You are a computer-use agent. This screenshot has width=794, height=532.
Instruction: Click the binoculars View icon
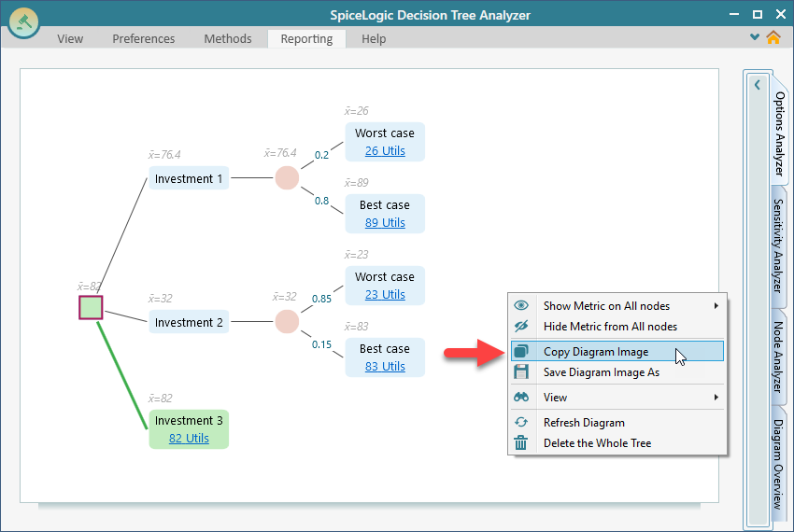click(x=521, y=398)
